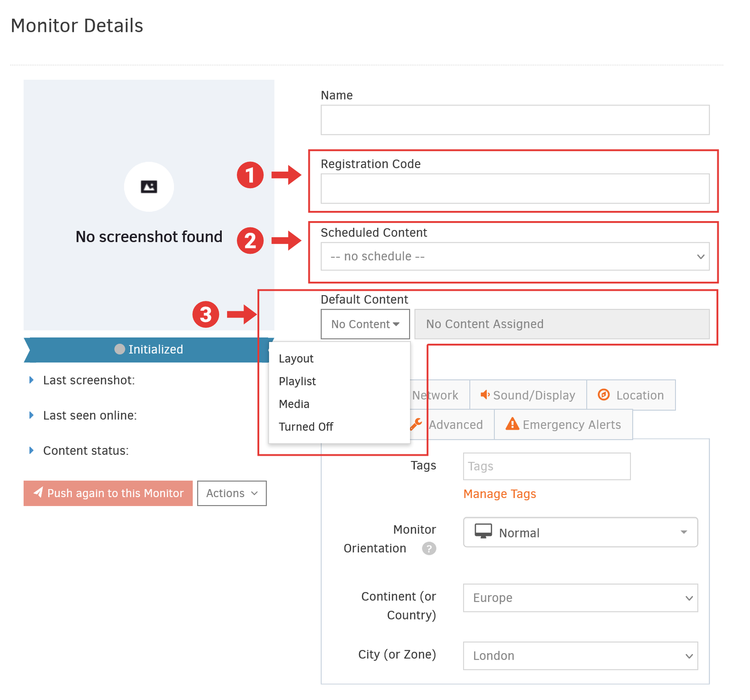Click the paper plane push icon

point(38,492)
